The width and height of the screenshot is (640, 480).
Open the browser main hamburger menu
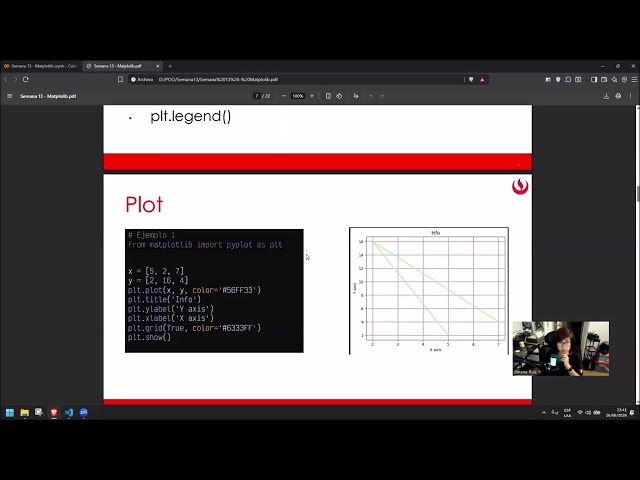[x=634, y=80]
